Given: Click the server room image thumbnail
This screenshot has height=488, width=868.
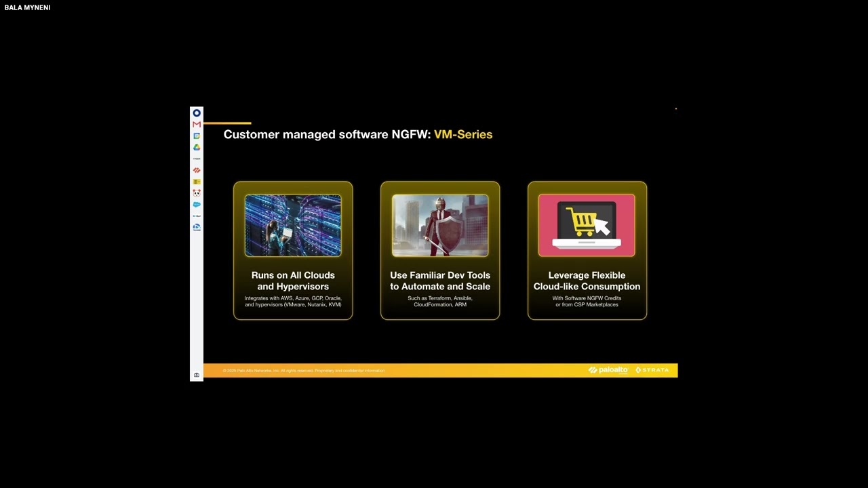Looking at the screenshot, I should (x=293, y=226).
